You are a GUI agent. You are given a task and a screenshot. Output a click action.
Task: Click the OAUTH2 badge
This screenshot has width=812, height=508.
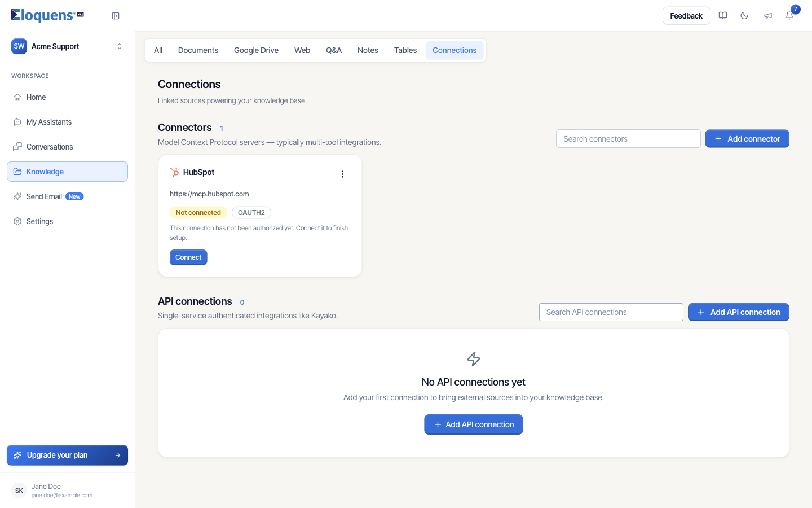point(251,213)
